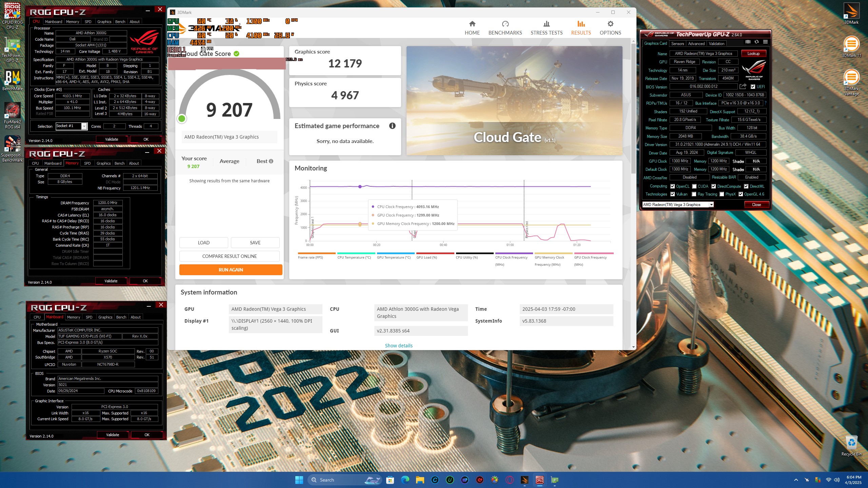
Task: Toggle the Frame rate (FPS) legend swatch
Action: [x=316, y=253]
